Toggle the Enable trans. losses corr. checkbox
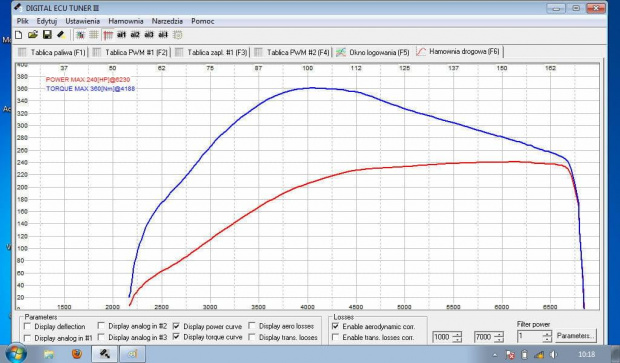 [x=335, y=337]
